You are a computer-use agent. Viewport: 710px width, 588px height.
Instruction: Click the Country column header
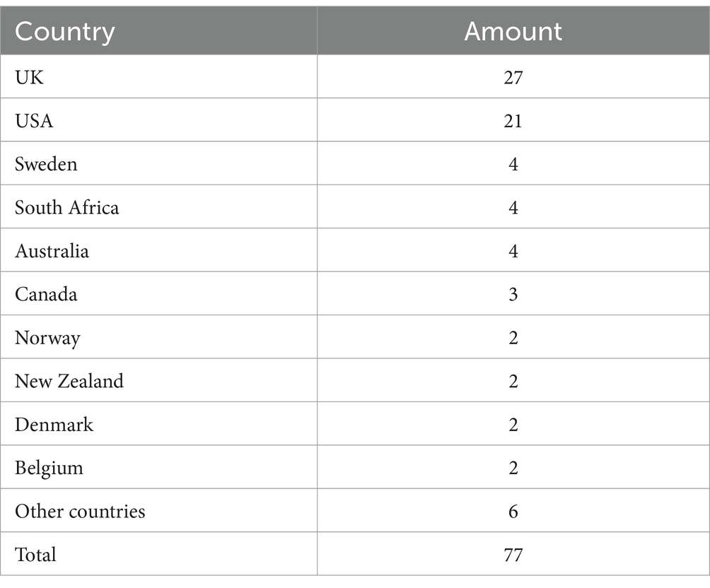[65, 32]
